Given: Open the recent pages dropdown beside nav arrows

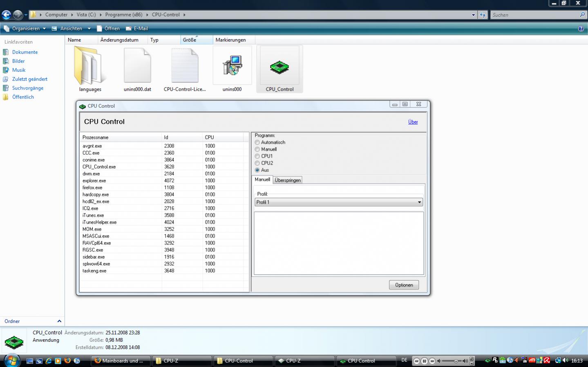Looking at the screenshot, I should [x=26, y=15].
